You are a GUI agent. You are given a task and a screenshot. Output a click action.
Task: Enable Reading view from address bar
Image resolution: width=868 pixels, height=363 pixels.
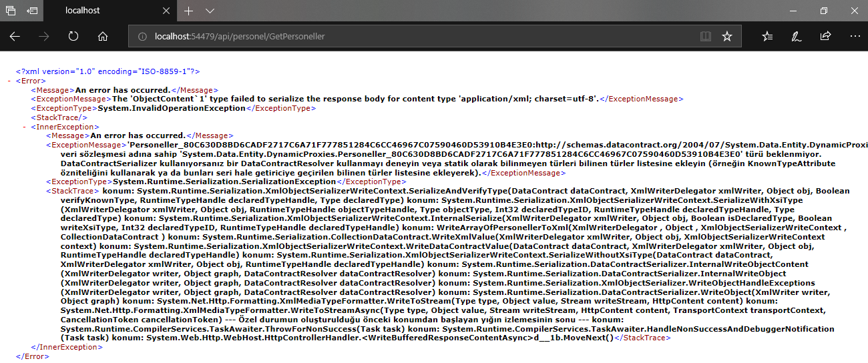point(706,36)
